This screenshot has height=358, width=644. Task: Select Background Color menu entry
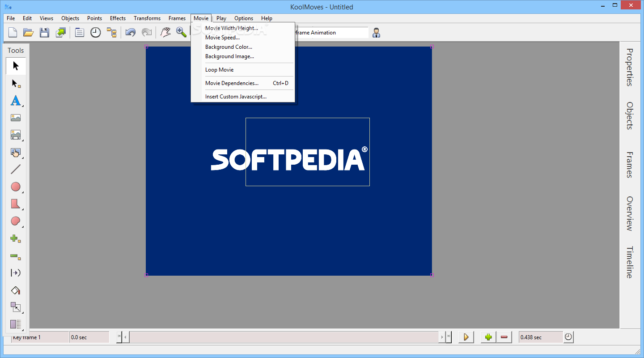pos(243,47)
